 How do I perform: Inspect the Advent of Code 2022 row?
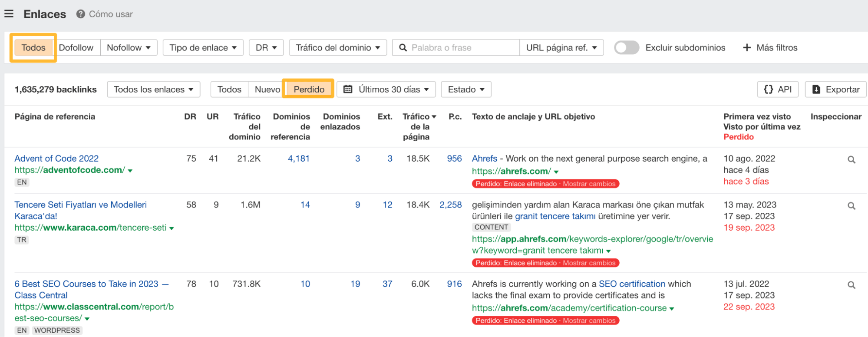click(x=851, y=159)
